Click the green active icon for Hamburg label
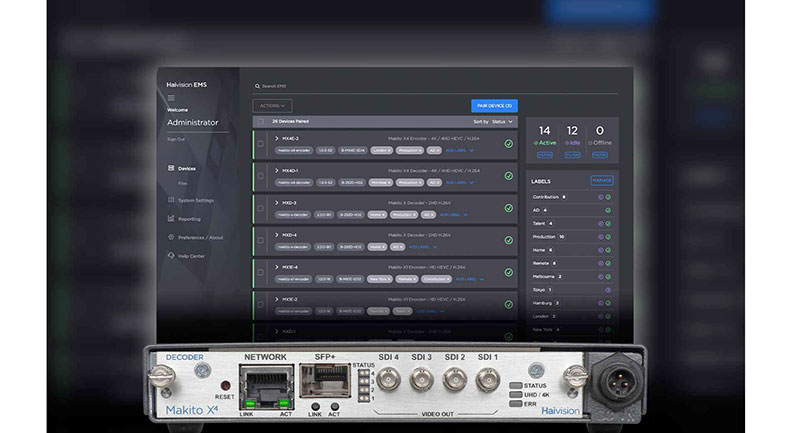The width and height of the screenshot is (800, 433). coord(608,303)
